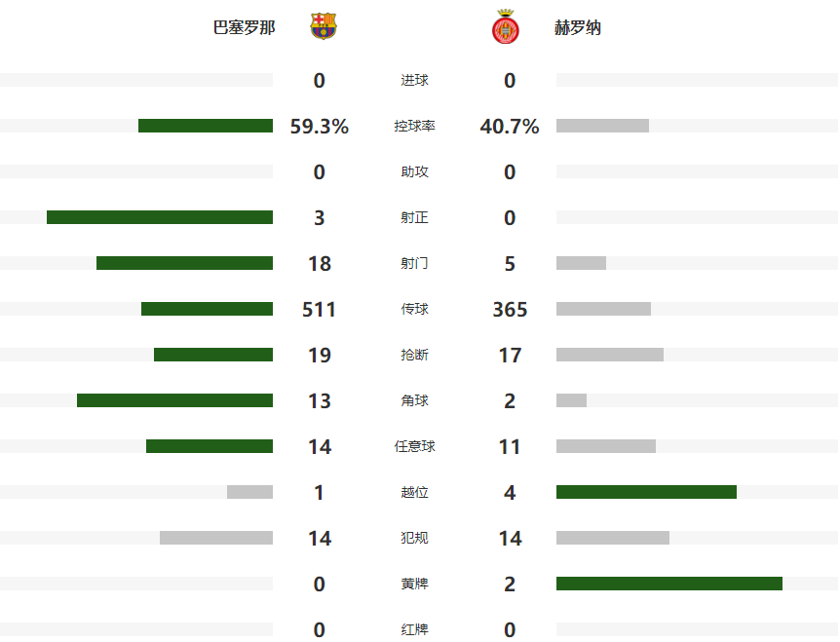This screenshot has height=642, width=840.
Task: Click Barcelona's gray fouls bar
Action: pyautogui.click(x=216, y=538)
